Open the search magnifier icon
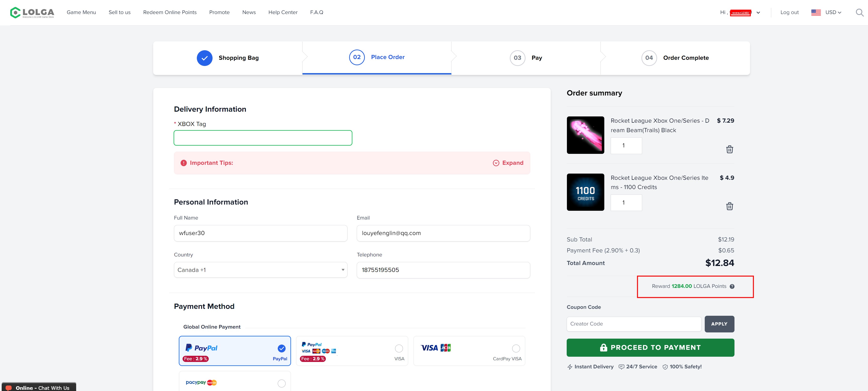The height and width of the screenshot is (391, 868). click(860, 12)
